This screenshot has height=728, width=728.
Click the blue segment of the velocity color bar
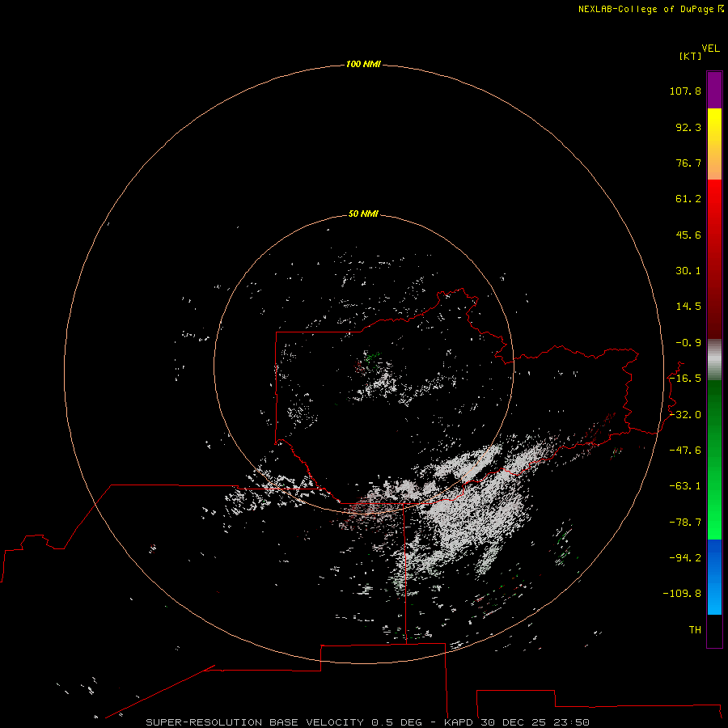tap(714, 577)
